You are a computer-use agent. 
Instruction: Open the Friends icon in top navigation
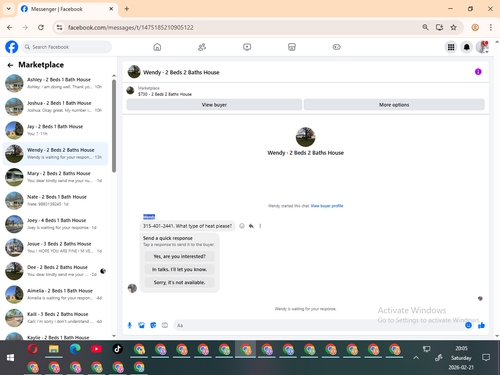point(202,47)
